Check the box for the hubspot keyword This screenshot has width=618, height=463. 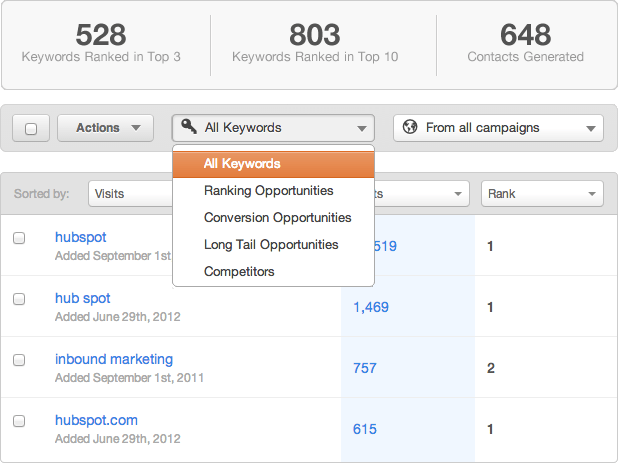19,238
